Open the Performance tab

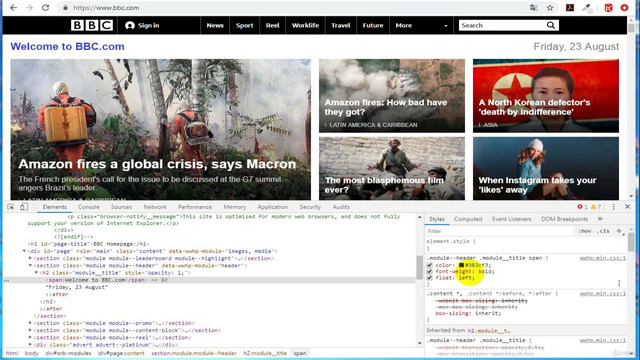pos(195,207)
